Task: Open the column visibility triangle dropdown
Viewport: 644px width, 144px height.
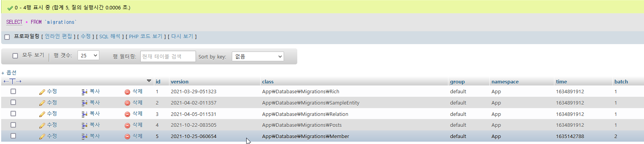Action: [x=149, y=81]
